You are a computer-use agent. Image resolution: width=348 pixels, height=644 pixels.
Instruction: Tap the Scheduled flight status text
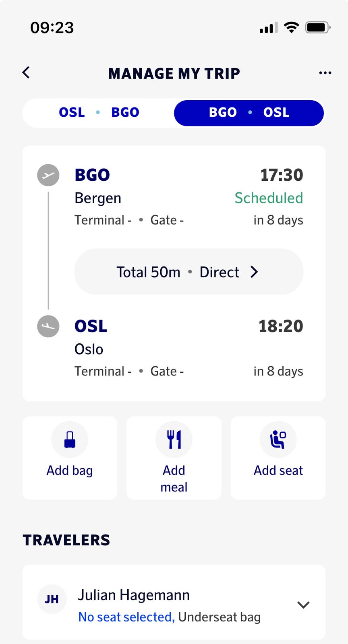coord(269,198)
